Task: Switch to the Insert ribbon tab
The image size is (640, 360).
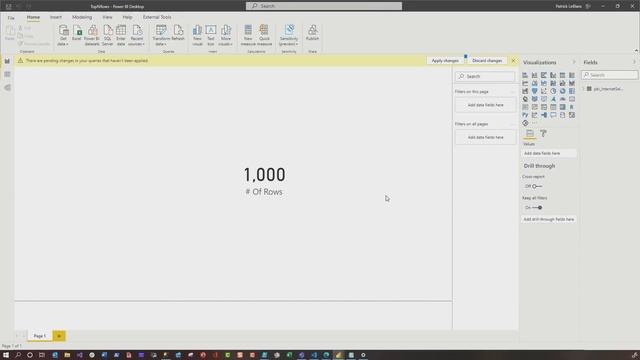Action: click(56, 17)
